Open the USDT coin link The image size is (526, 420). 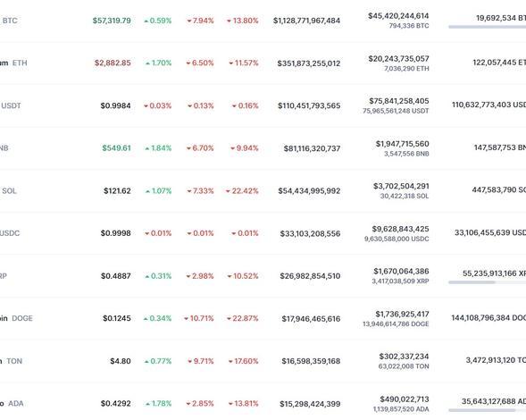(11, 105)
